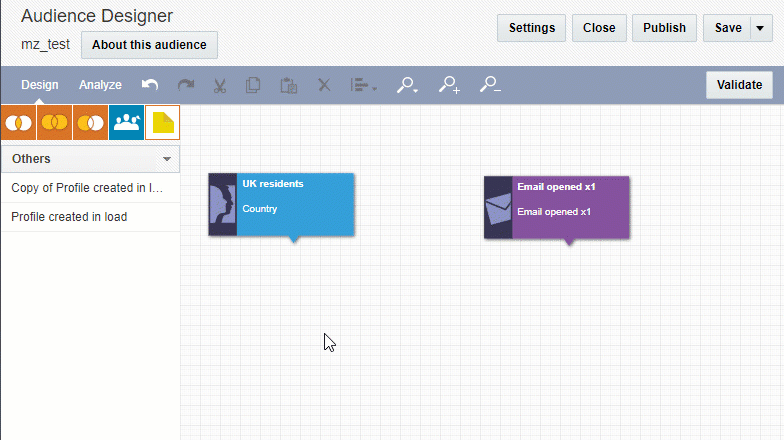
Task: Select the first orange Venn set-operation icon
Action: click(18, 122)
